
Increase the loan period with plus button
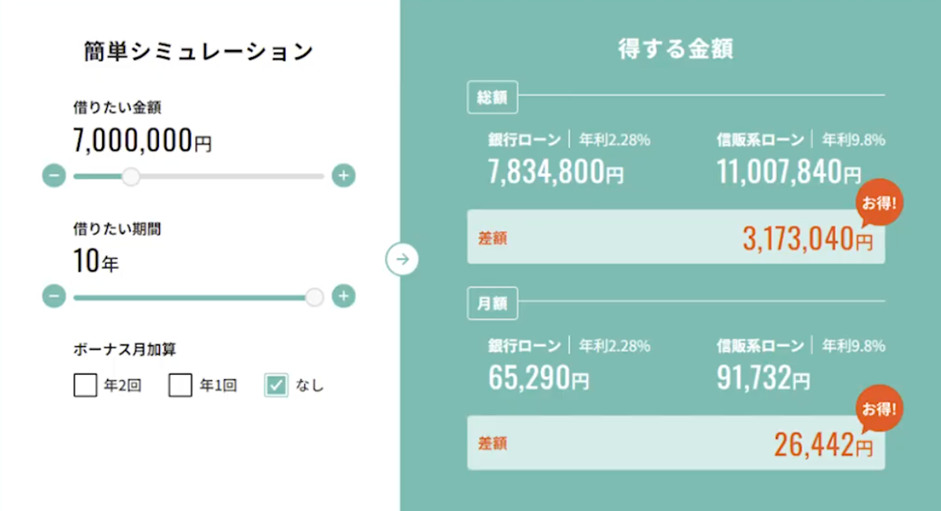(343, 296)
